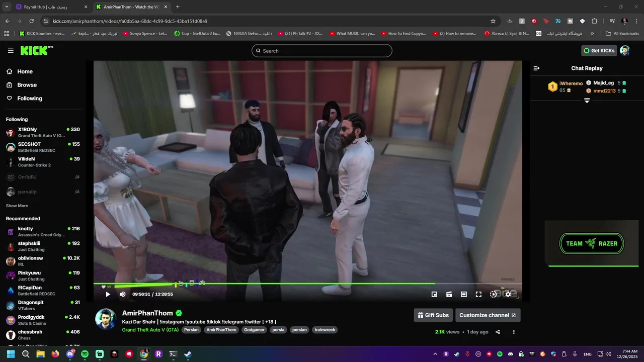Open Chrome extensions puzzle icon
The width and height of the screenshot is (644, 362).
click(595, 21)
